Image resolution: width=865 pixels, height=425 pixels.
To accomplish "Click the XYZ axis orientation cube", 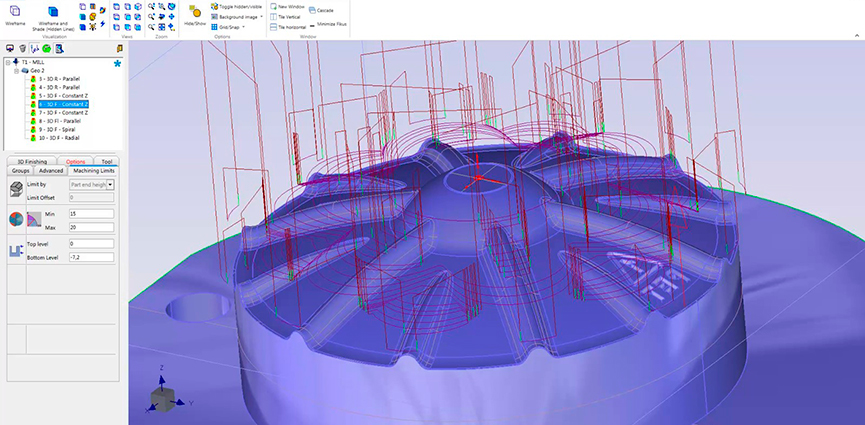I will (161, 397).
